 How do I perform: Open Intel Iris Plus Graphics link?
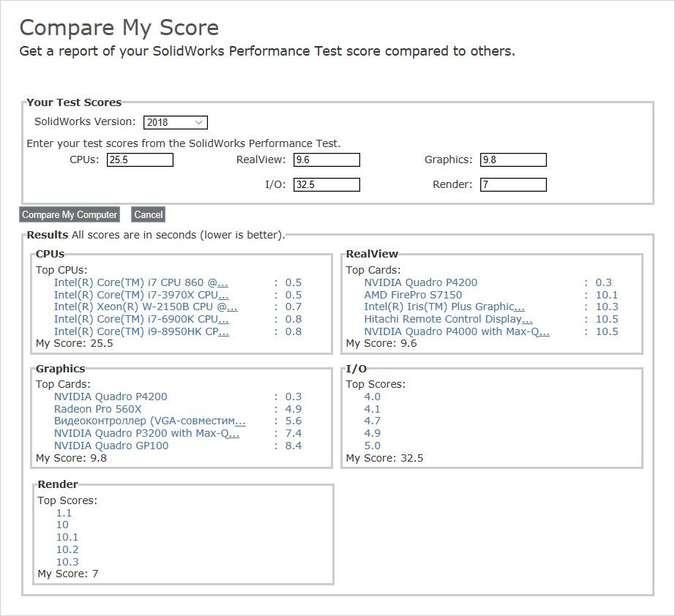[x=444, y=307]
